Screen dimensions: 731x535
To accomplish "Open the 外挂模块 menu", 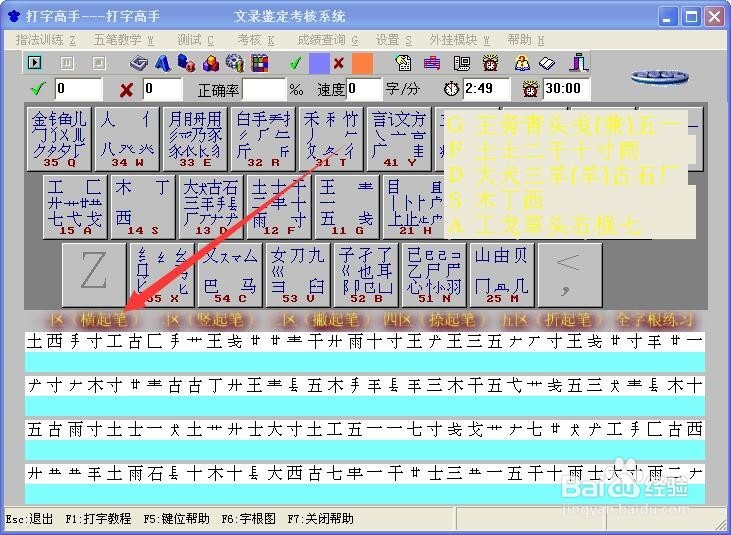I will coord(460,40).
